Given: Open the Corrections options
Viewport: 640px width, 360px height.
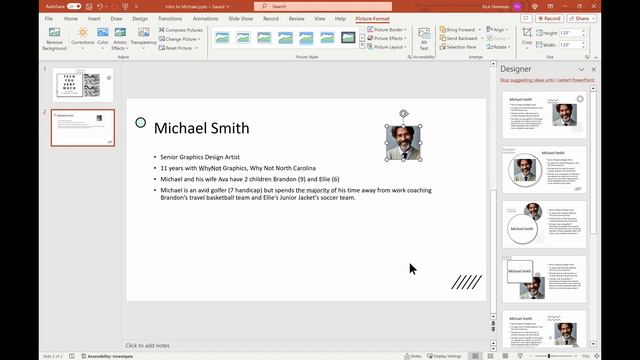Looking at the screenshot, I should [x=82, y=39].
